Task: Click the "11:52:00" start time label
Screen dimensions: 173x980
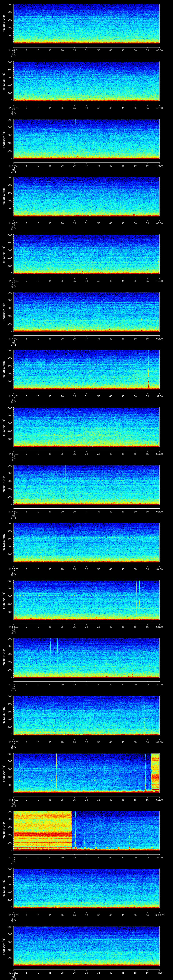Action: coord(13,511)
